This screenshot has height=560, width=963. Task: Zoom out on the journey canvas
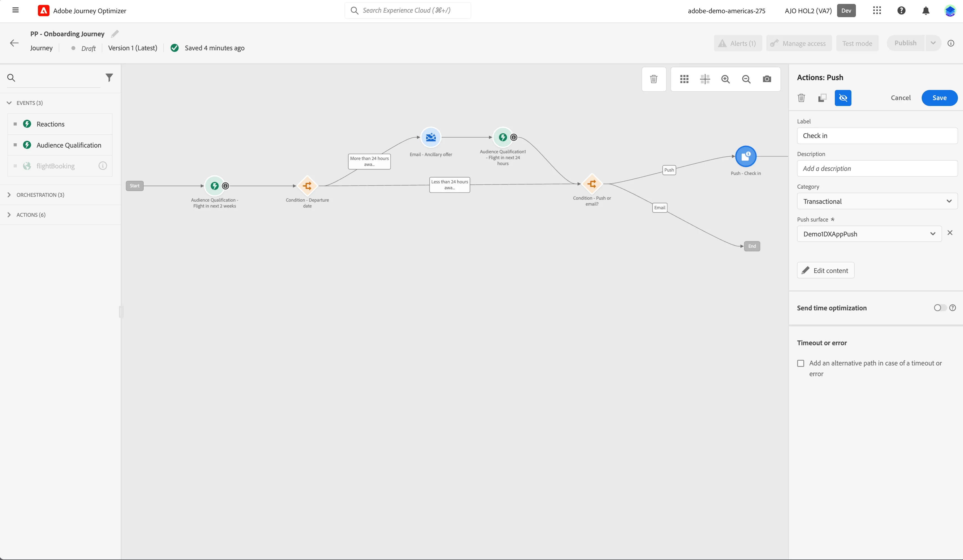pyautogui.click(x=746, y=79)
